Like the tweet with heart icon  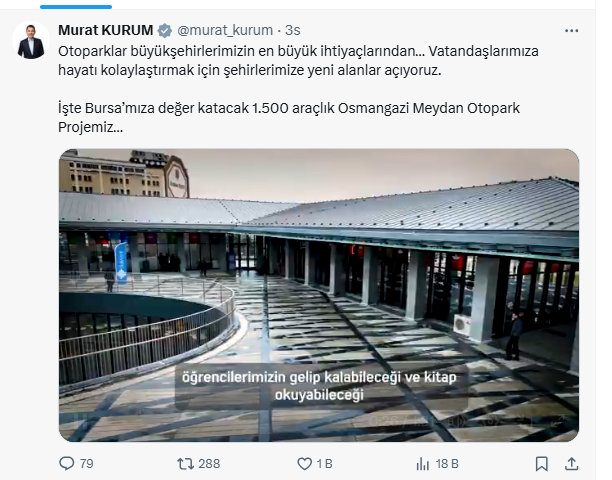(x=304, y=464)
